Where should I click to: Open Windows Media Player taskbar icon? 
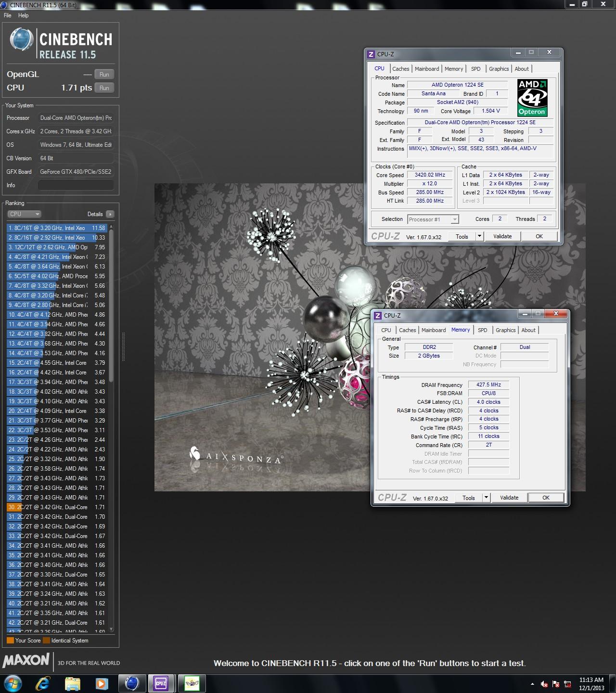pyautogui.click(x=102, y=683)
